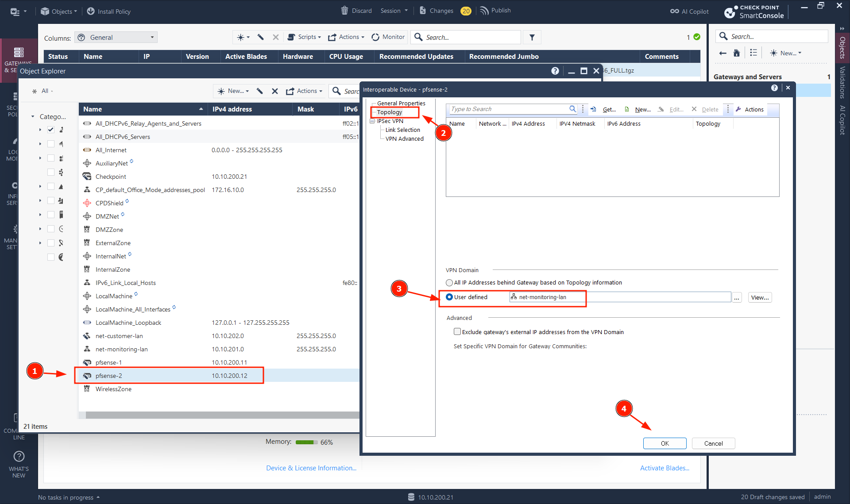
Task: Open the Session dropdown menu
Action: (394, 11)
